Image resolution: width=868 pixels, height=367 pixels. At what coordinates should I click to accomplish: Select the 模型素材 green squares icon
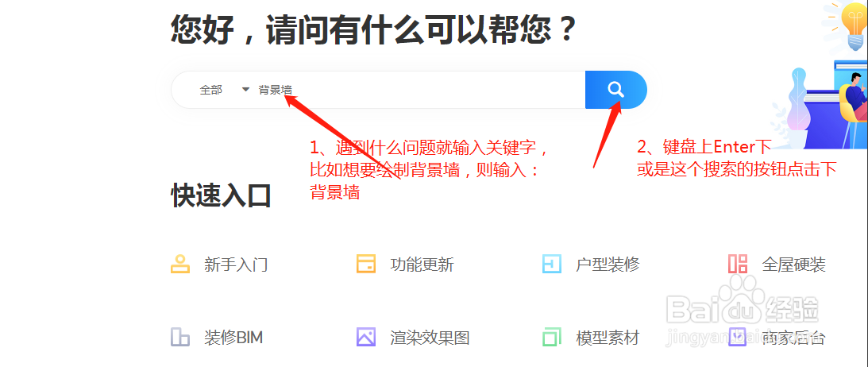click(552, 337)
